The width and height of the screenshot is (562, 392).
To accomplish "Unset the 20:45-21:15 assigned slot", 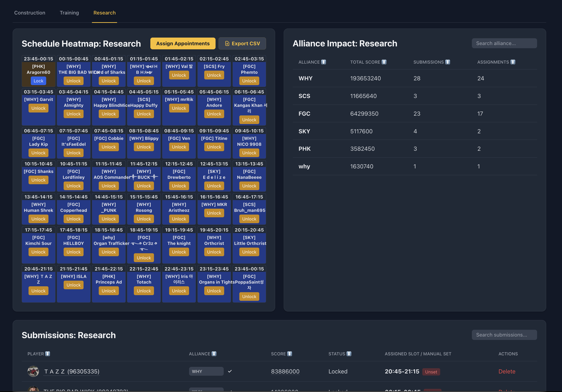I will click(431, 372).
